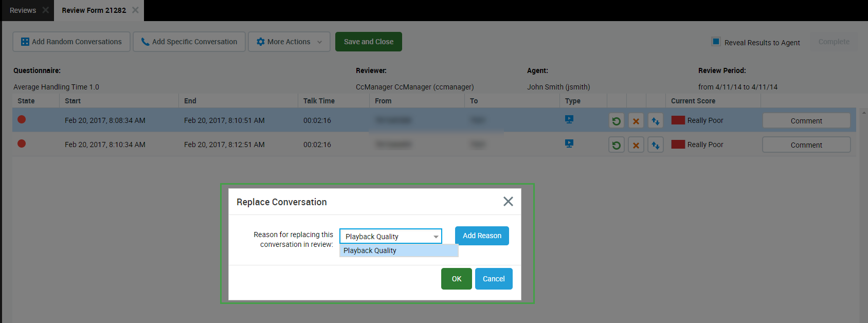This screenshot has height=323, width=868.
Task: Click the screen recording type icon in second row
Action: click(x=569, y=143)
